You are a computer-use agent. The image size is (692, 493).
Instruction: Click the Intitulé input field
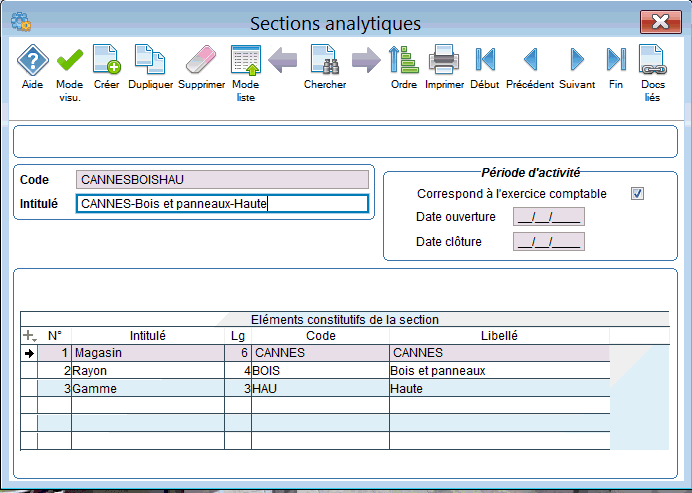222,204
